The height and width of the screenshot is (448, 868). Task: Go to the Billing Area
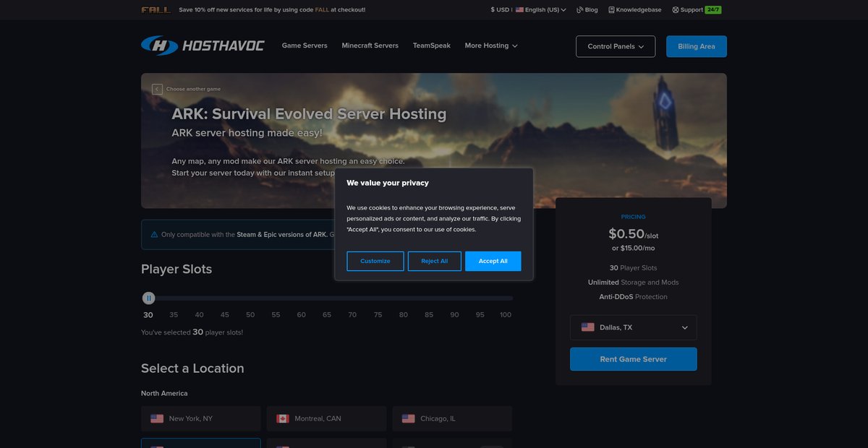tap(697, 46)
